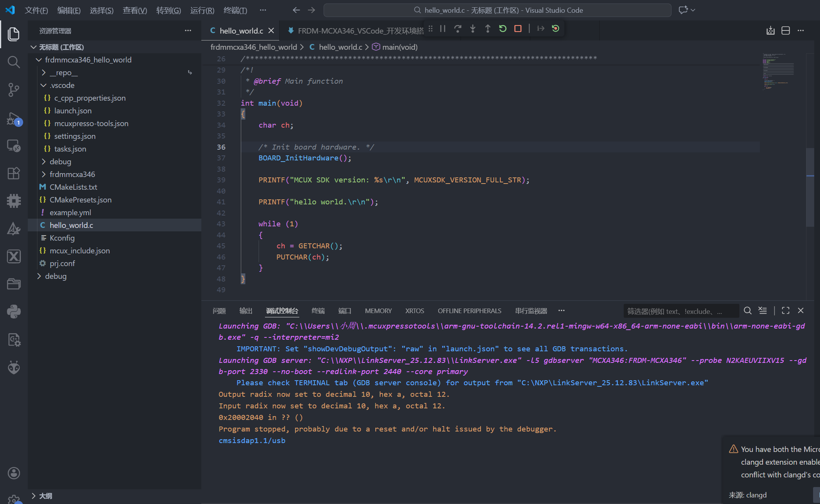The image size is (820, 504).
Task: Click the Step Over debug icon
Action: [x=458, y=29]
